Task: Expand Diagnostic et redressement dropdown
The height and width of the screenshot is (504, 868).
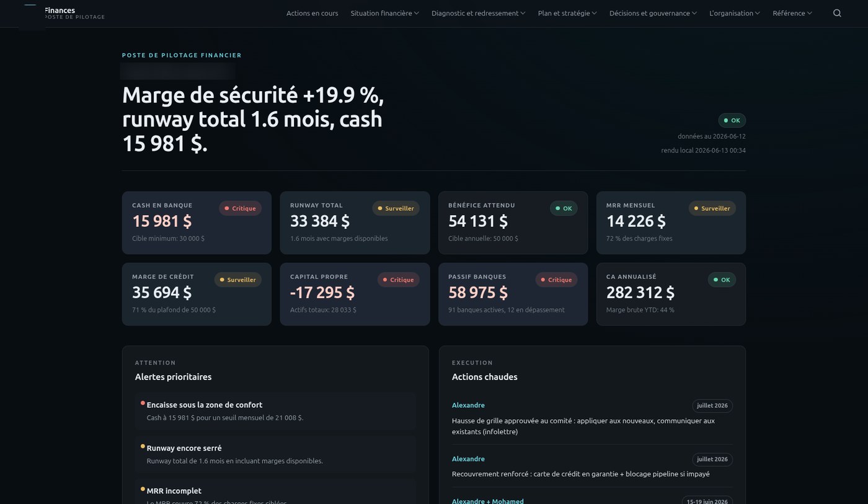Action: pos(478,13)
